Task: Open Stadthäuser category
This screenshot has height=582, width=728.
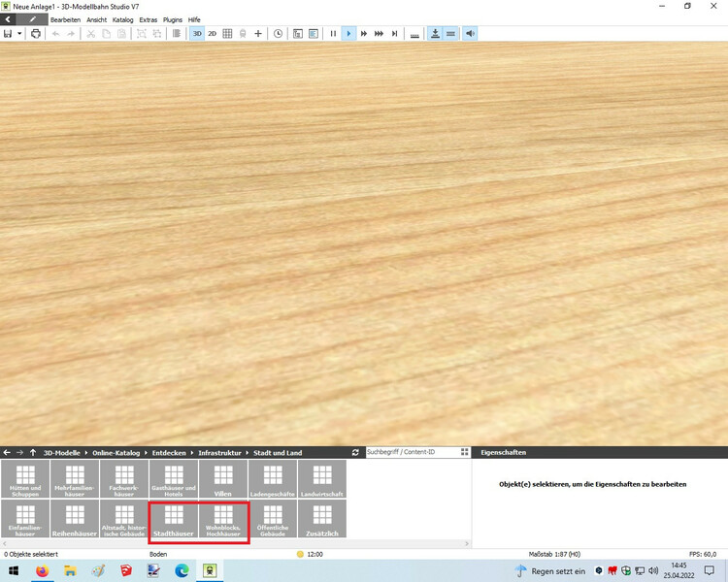Action: point(174,519)
